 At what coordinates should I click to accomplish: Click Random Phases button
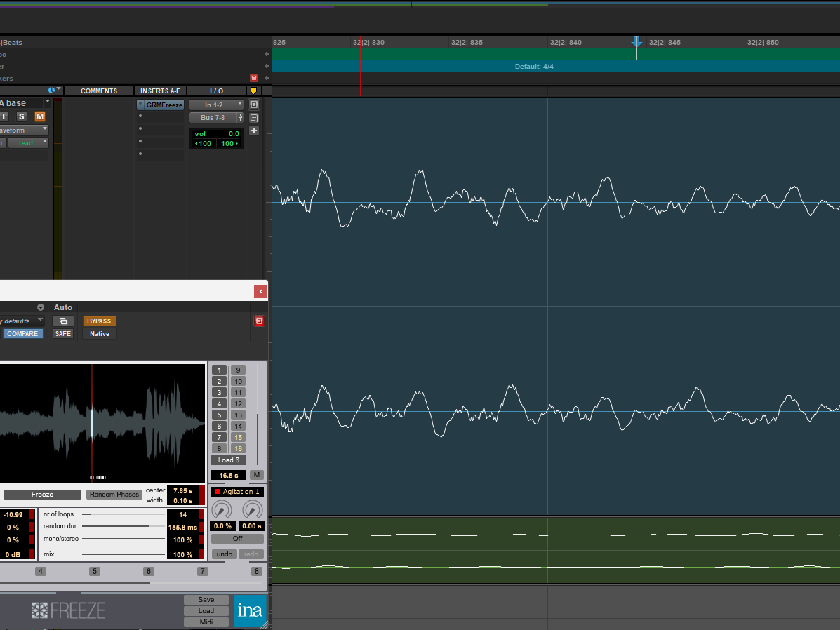(x=114, y=495)
